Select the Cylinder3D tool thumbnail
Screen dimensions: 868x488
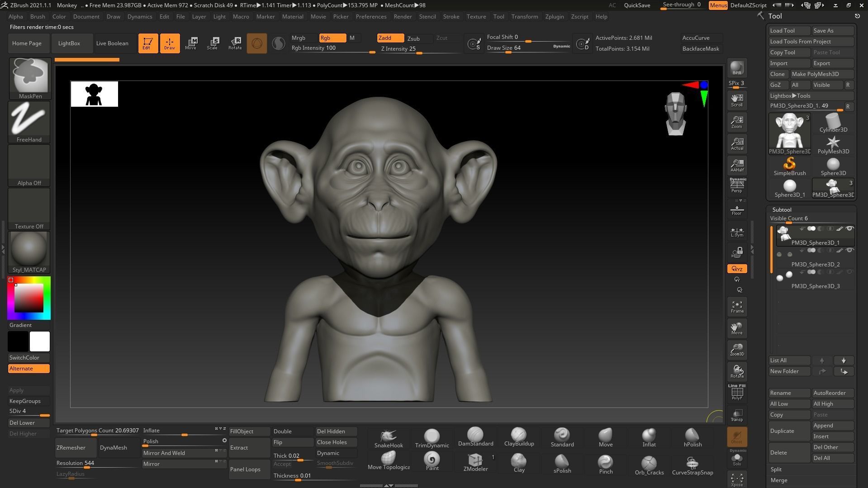coord(833,123)
